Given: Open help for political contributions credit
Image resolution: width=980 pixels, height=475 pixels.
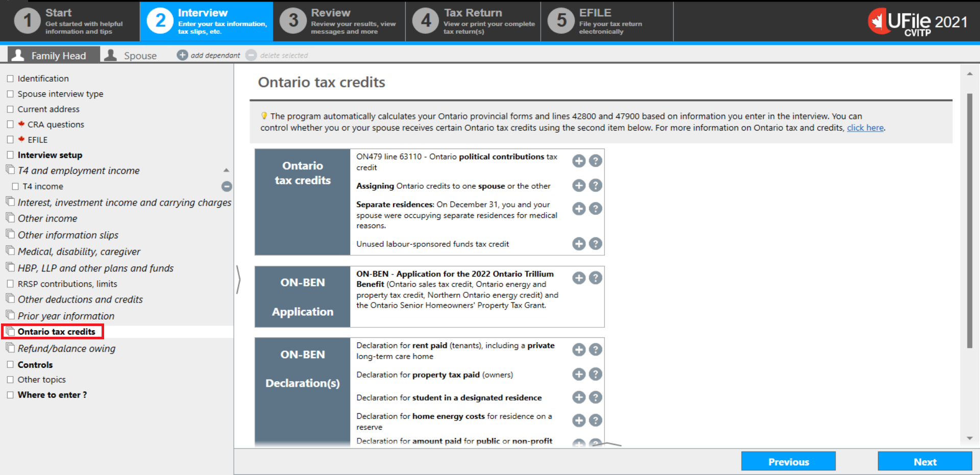Looking at the screenshot, I should (x=595, y=161).
